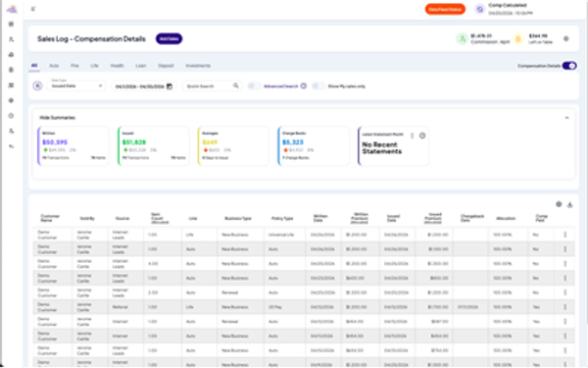588x368 pixels.
Task: Click the Hide Summaries label
Action: (58, 118)
